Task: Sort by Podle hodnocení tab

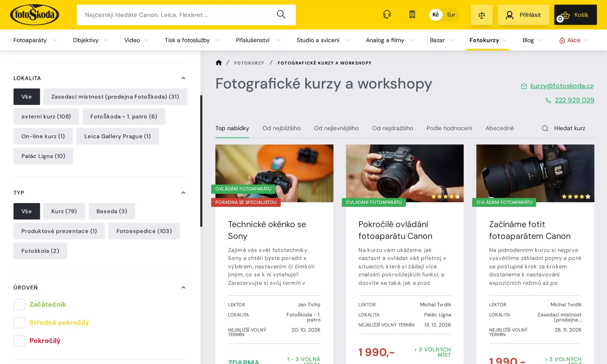Action: tap(449, 128)
